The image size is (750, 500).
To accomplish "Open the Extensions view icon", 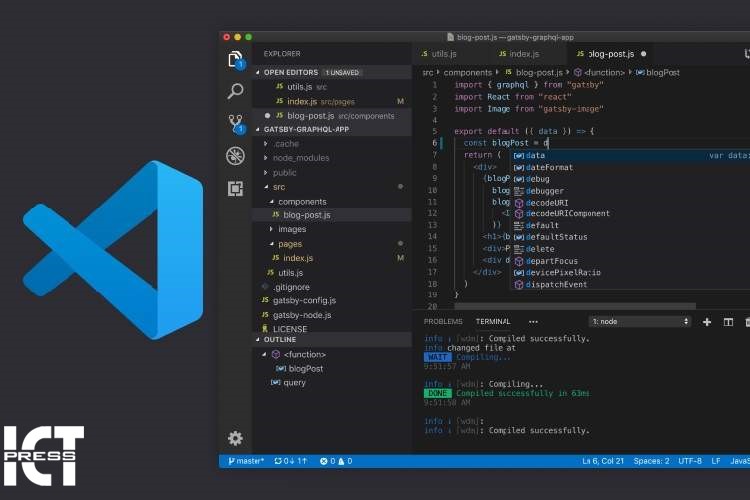I will pos(235,188).
